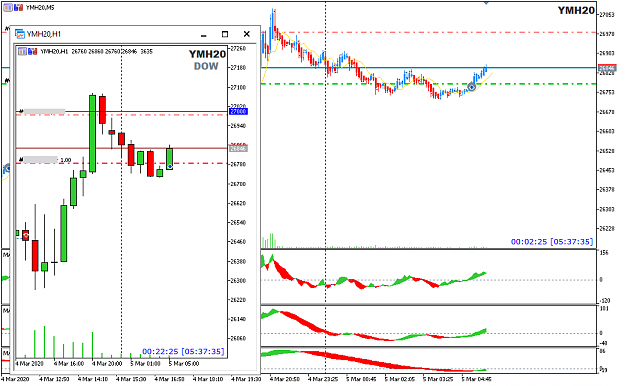Click 4 Mar 20:00 on H1 time axis
The width and height of the screenshot is (625, 386).
[x=106, y=364]
